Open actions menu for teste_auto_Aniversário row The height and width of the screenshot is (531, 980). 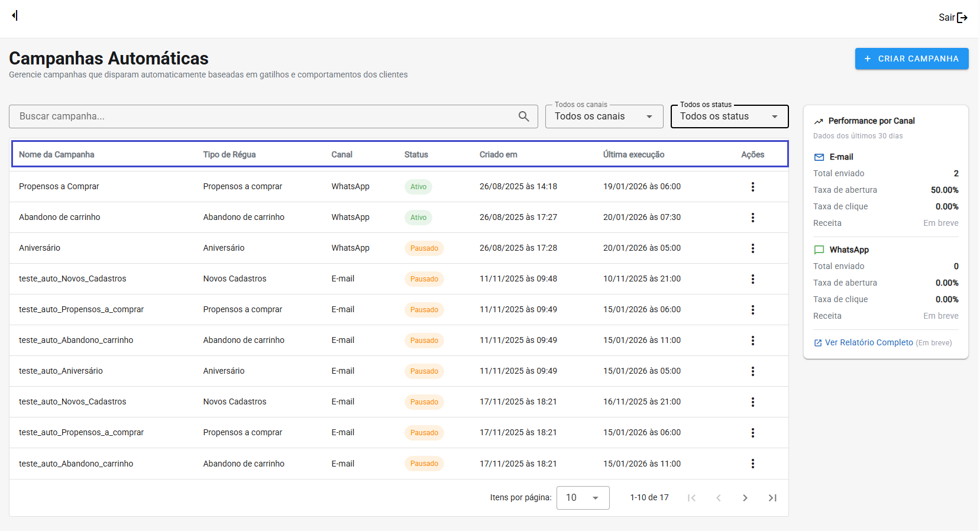[x=752, y=371]
